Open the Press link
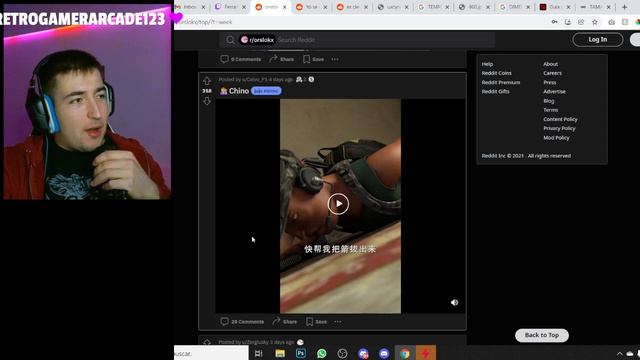This screenshot has width=640, height=360. (x=550, y=82)
